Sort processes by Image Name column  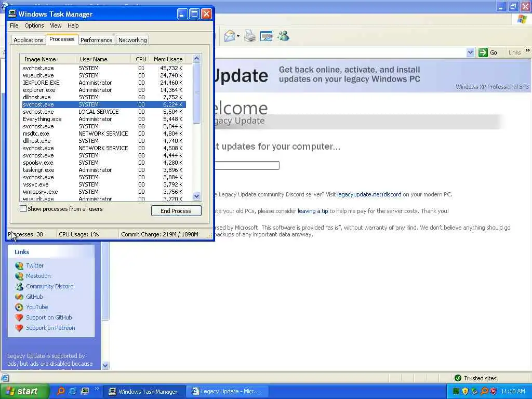click(47, 59)
